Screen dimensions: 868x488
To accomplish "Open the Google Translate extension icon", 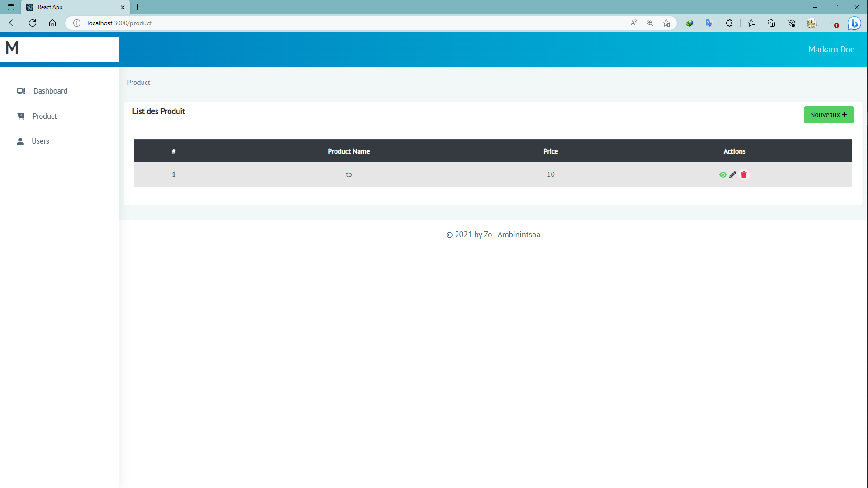I will pyautogui.click(x=709, y=23).
